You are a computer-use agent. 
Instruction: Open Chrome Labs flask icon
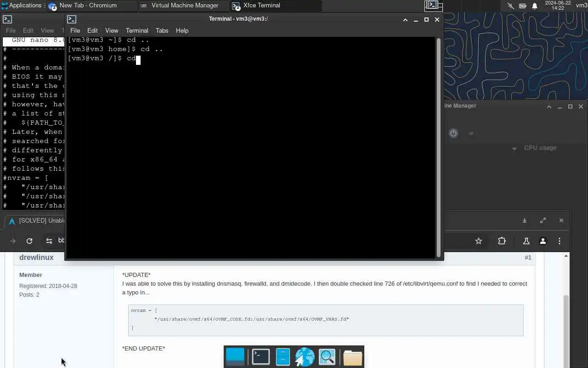point(526,241)
